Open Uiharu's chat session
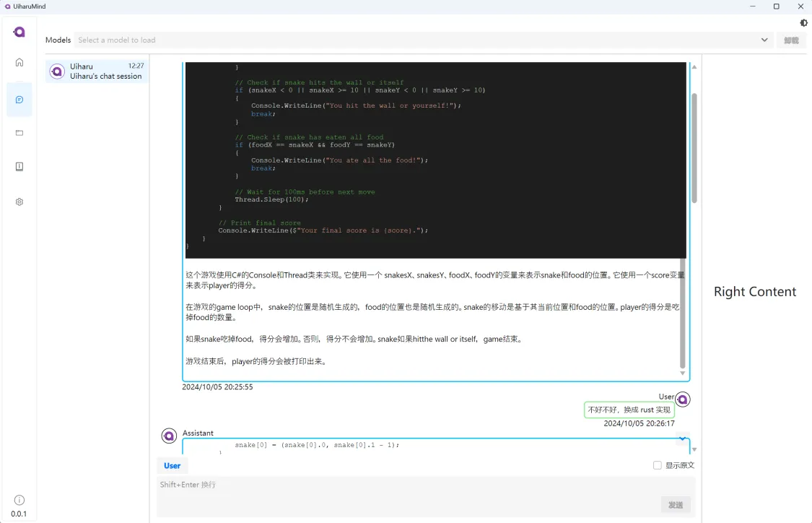The height and width of the screenshot is (523, 812). tap(97, 71)
